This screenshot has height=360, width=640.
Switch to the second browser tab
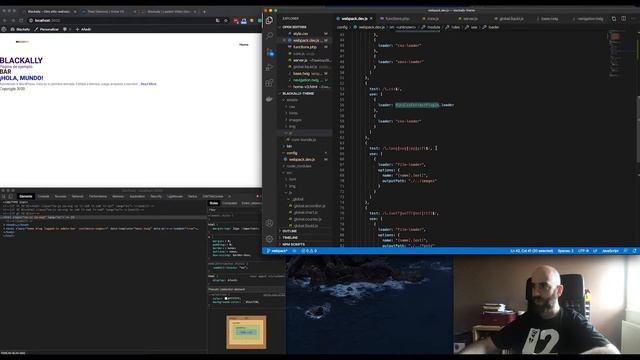pyautogui.click(x=106, y=12)
